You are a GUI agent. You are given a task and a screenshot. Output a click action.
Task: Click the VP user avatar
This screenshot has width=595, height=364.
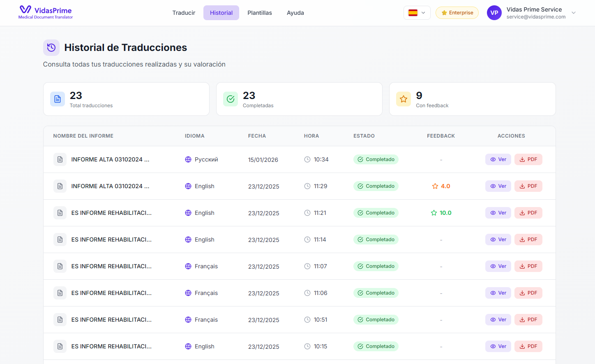pyautogui.click(x=494, y=13)
